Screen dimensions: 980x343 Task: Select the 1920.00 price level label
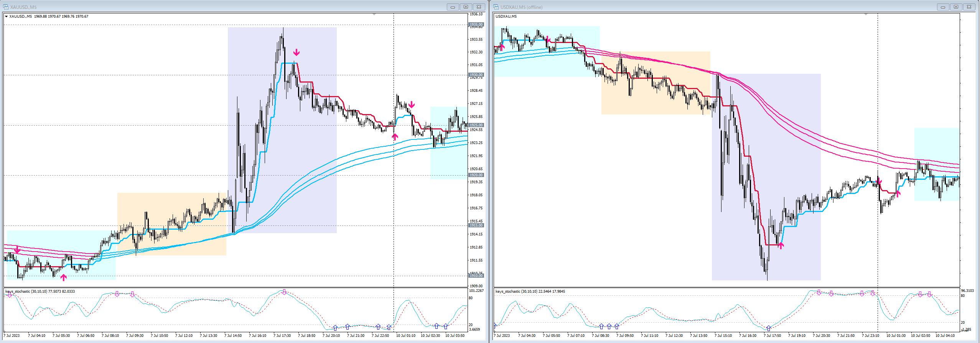click(476, 175)
